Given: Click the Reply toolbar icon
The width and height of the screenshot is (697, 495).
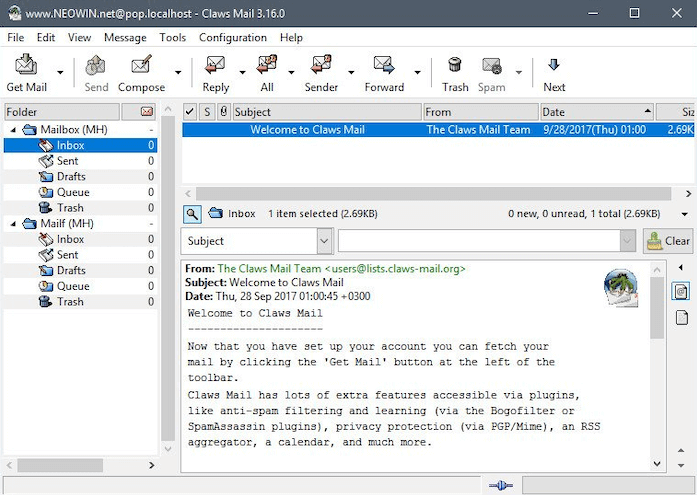Looking at the screenshot, I should click(x=215, y=66).
